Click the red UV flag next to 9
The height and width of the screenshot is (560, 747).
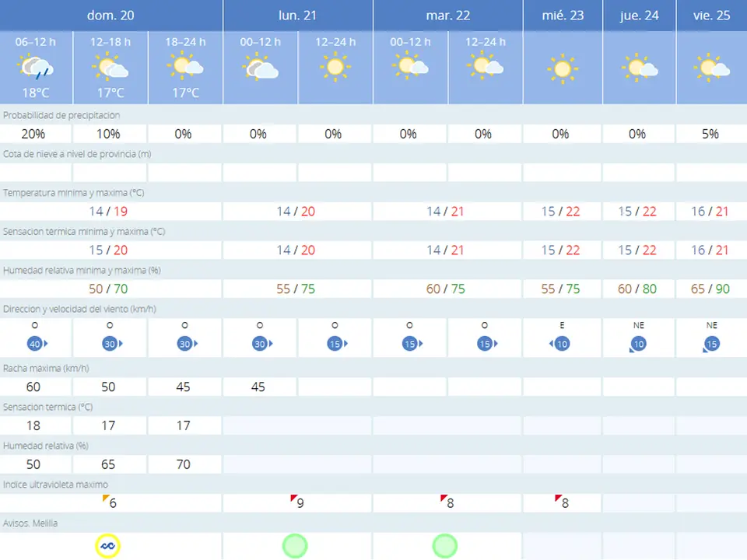pyautogui.click(x=293, y=499)
